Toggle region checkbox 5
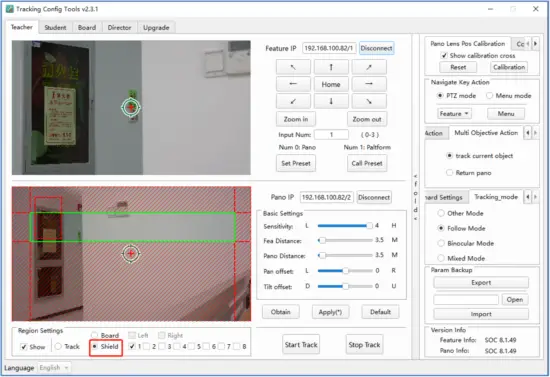Image resolution: width=550 pixels, height=377 pixels. click(192, 346)
